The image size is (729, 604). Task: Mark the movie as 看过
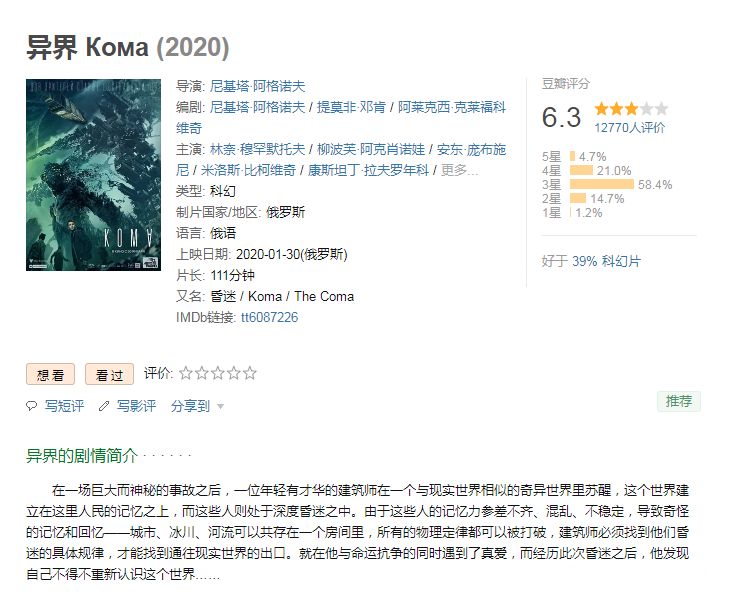click(x=109, y=374)
